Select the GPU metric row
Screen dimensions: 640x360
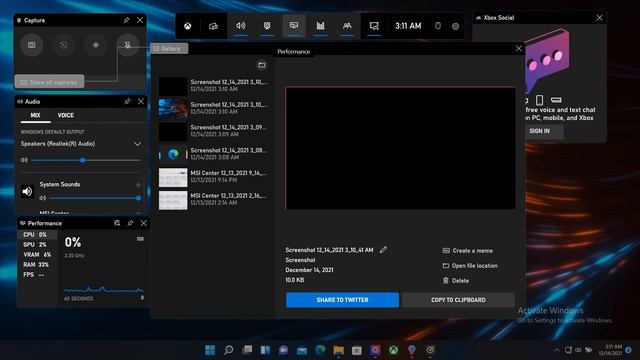tap(38, 244)
